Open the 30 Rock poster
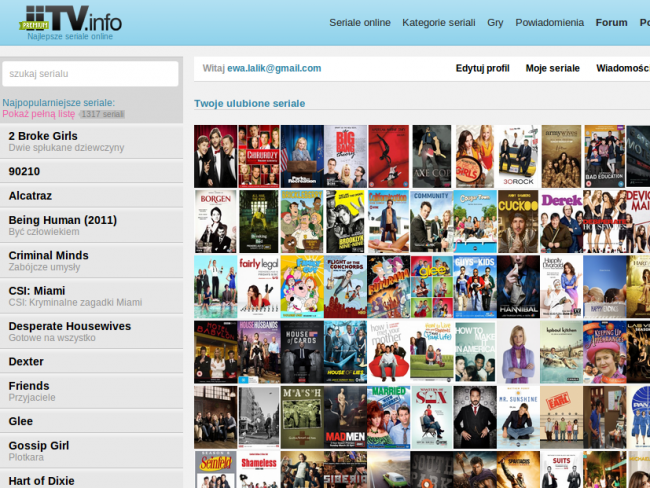 pyautogui.click(x=518, y=156)
